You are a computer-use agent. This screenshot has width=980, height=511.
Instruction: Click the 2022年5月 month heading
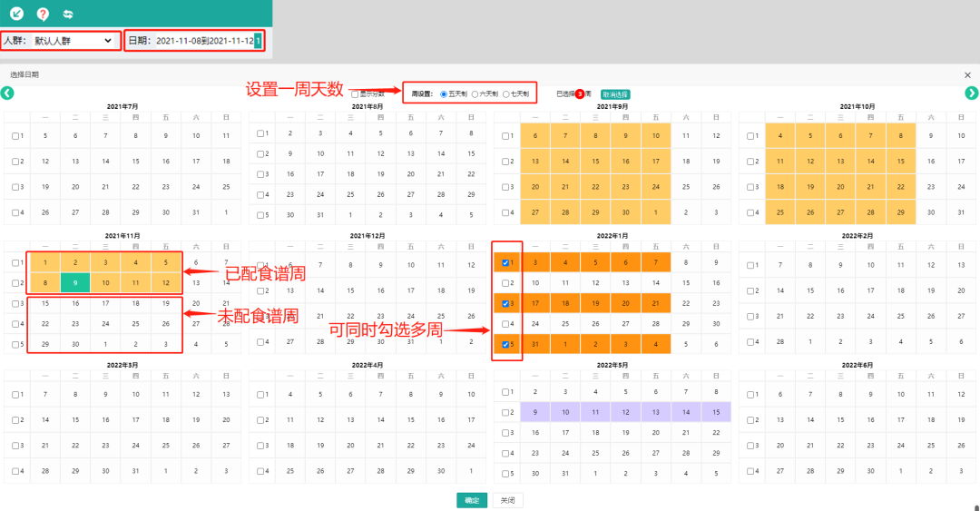[612, 365]
